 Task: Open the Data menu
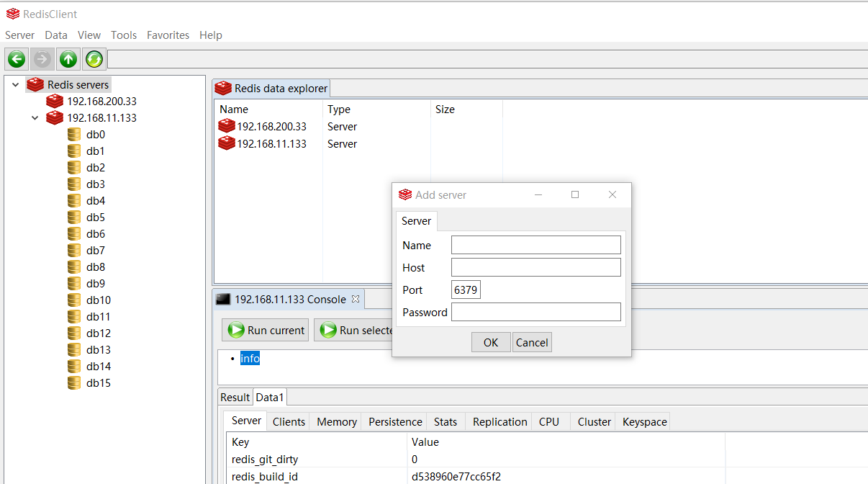56,35
